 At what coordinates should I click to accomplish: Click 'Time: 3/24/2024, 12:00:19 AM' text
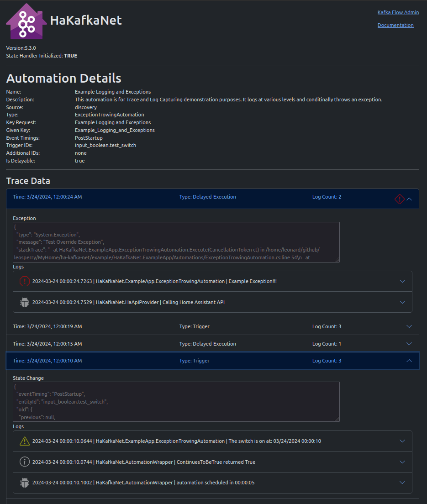click(47, 326)
